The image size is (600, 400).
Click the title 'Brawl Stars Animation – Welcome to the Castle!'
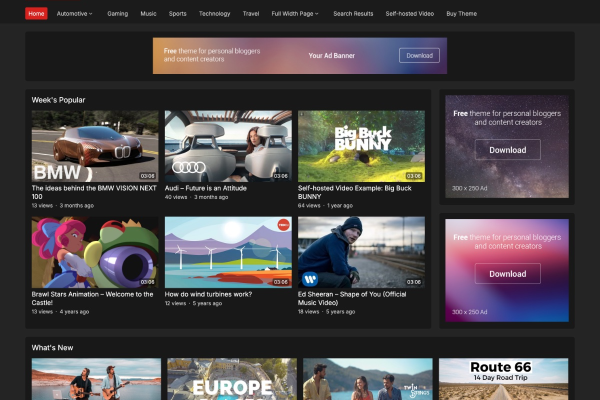92,298
